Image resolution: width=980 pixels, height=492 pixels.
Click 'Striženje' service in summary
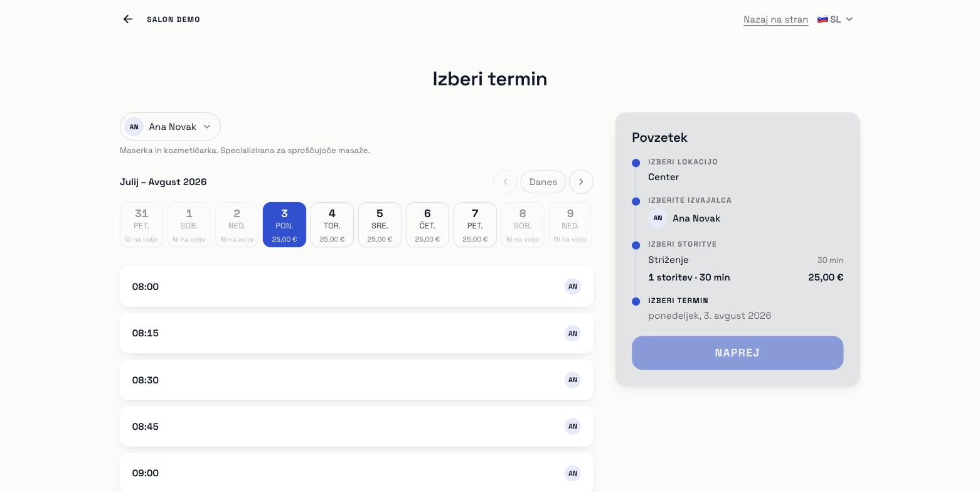click(x=668, y=260)
